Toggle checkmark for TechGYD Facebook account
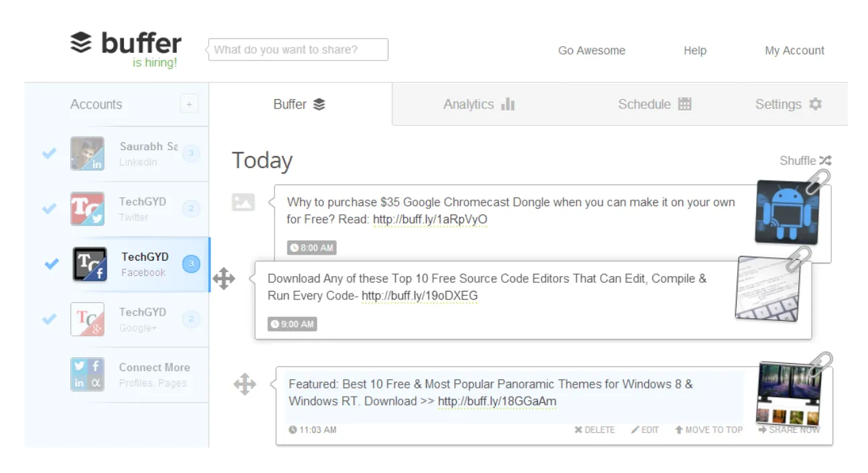This screenshot has width=868, height=473. pyautogui.click(x=52, y=263)
